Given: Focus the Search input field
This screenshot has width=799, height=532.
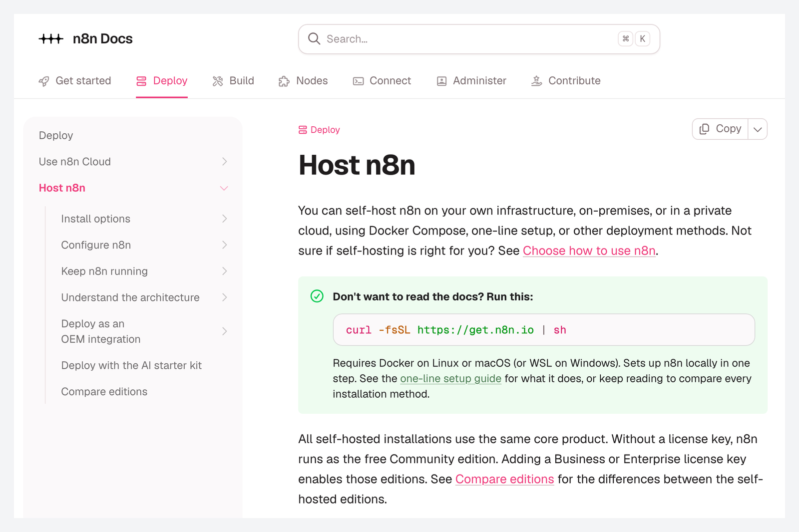Looking at the screenshot, I should pos(479,39).
